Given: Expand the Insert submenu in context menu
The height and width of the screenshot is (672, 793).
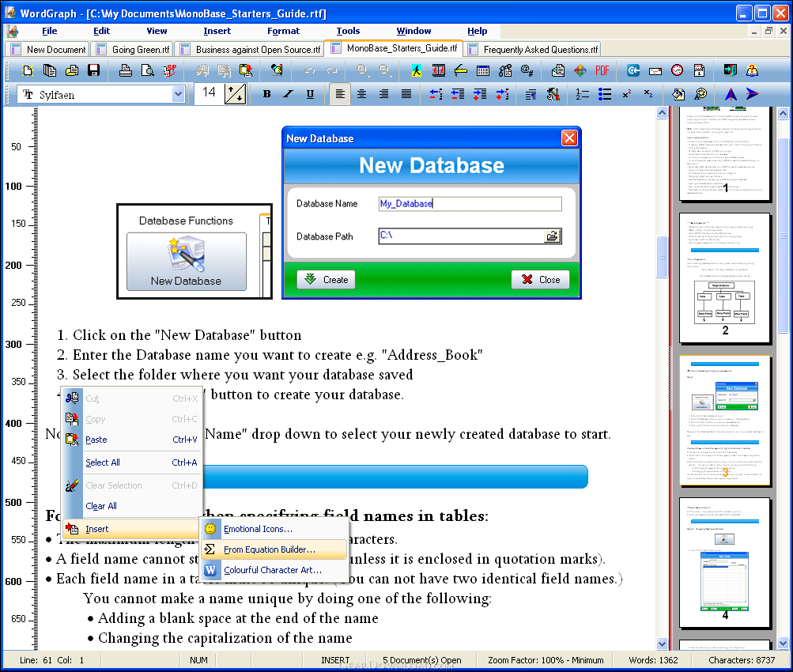Looking at the screenshot, I should tap(131, 529).
